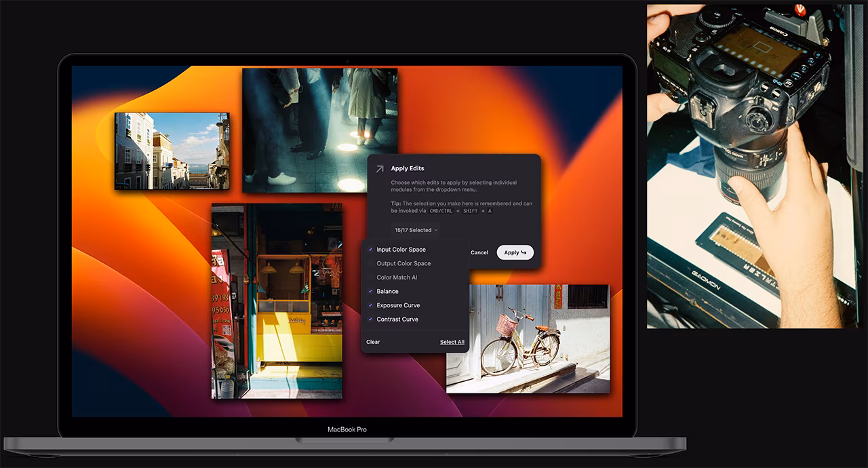Open the 15/17 Selected dropdown

(416, 230)
